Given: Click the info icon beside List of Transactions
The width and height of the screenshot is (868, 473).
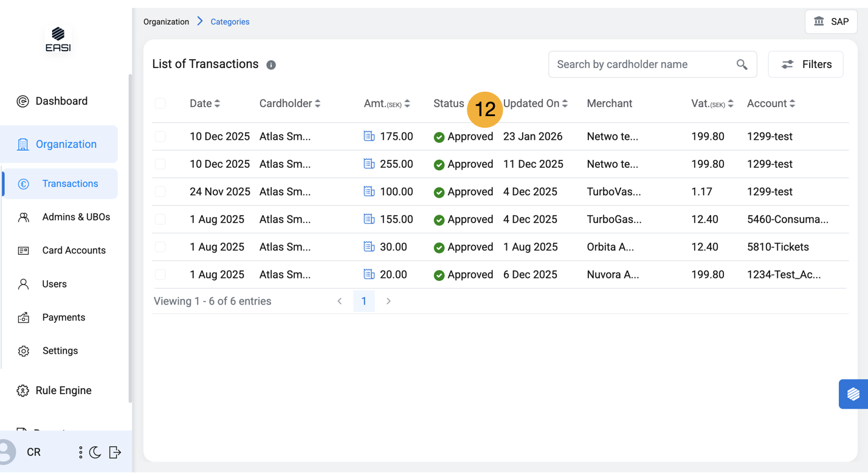Looking at the screenshot, I should (271, 65).
